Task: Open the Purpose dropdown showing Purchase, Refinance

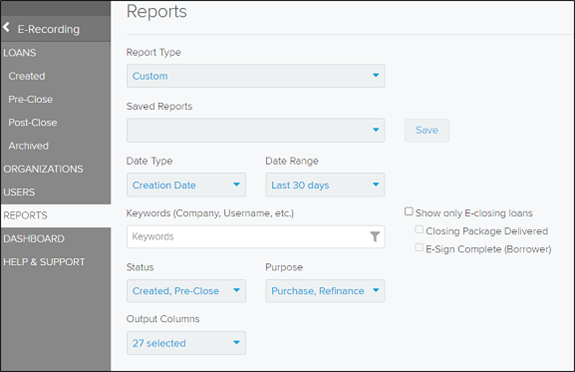Action: tap(325, 291)
